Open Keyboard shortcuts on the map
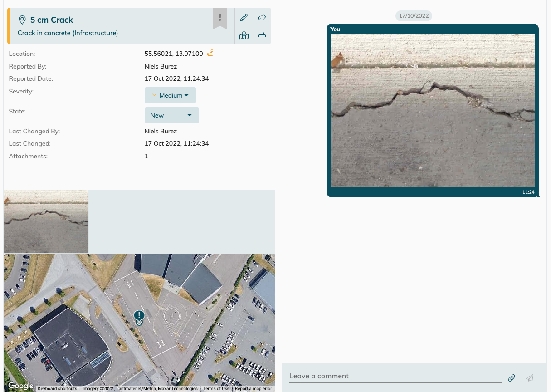Screen dimensions: 551x392 pos(58,389)
